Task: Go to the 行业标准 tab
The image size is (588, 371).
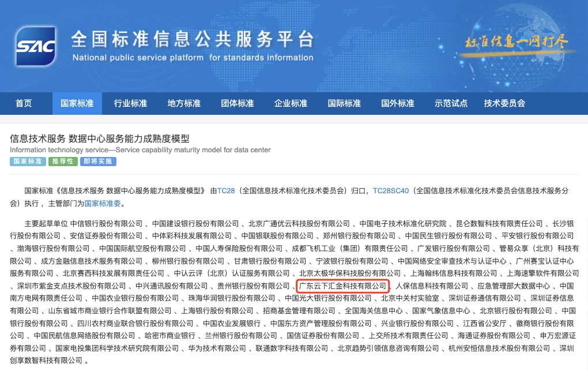Action: click(x=130, y=103)
